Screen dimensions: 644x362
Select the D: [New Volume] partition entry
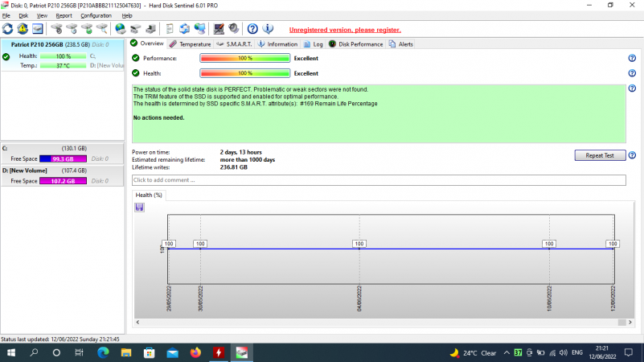[x=63, y=176]
